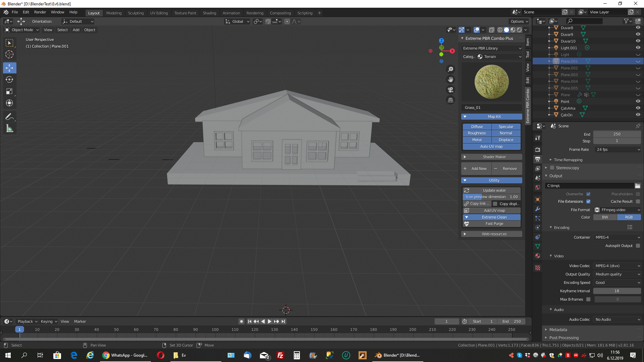
Task: Open the Render menu
Action: 40,12
